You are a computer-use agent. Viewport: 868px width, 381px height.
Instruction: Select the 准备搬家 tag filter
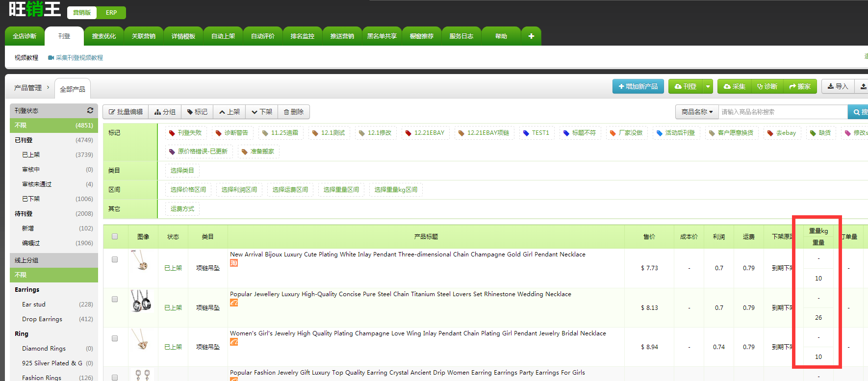(x=258, y=152)
